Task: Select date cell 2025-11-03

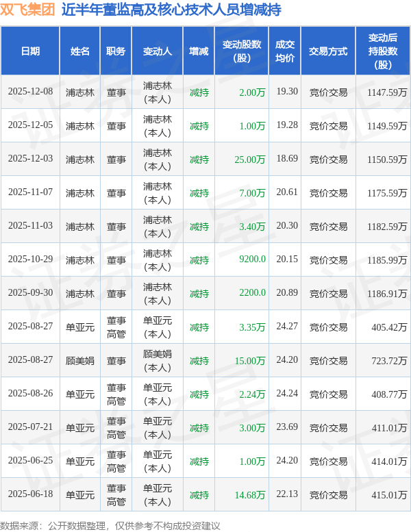Action: 30,226
